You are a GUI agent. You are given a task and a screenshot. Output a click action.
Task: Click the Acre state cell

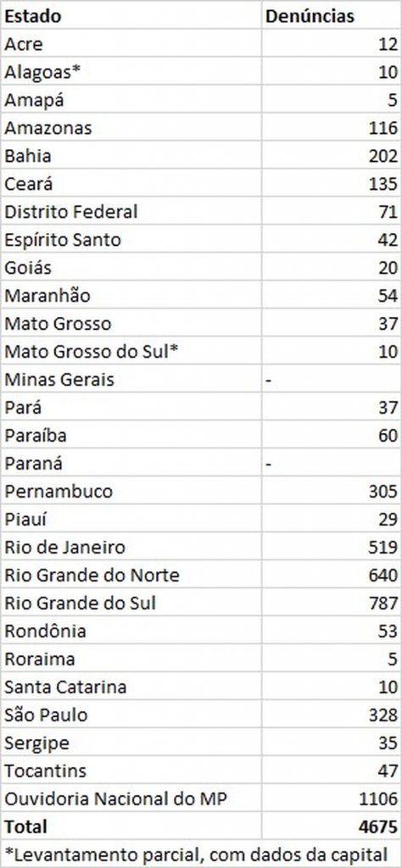tap(131, 44)
